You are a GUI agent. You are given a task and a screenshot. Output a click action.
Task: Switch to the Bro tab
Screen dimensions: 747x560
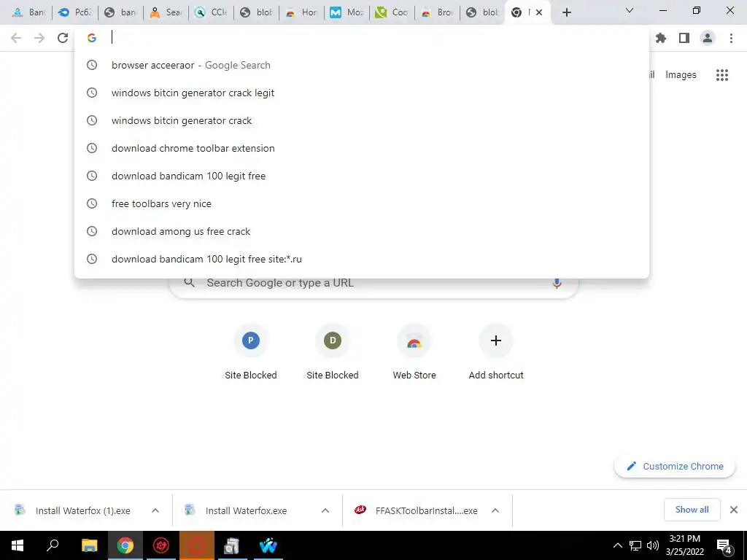click(x=438, y=12)
